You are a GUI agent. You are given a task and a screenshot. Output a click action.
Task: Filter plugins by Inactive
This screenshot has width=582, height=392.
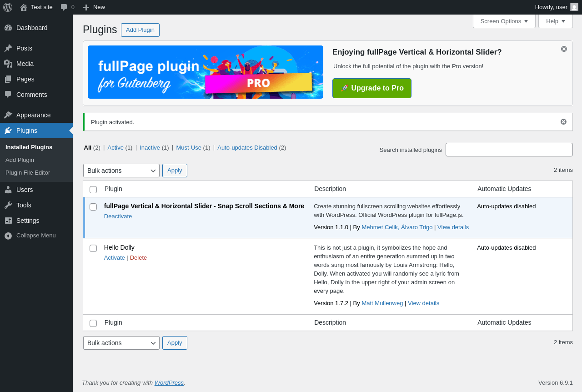[x=150, y=148]
